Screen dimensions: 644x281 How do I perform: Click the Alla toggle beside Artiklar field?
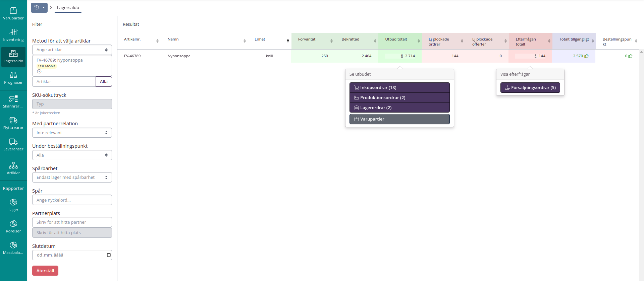[x=104, y=81]
